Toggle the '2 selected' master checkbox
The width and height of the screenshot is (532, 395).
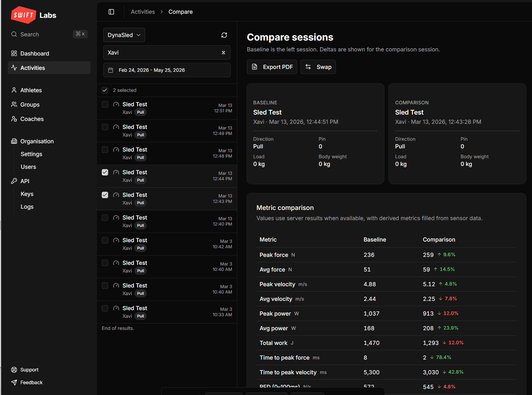click(x=105, y=90)
